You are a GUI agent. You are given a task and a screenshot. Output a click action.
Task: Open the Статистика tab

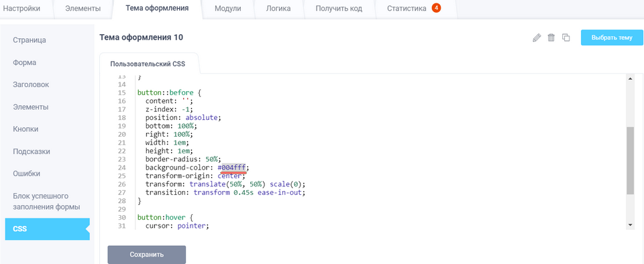click(407, 9)
